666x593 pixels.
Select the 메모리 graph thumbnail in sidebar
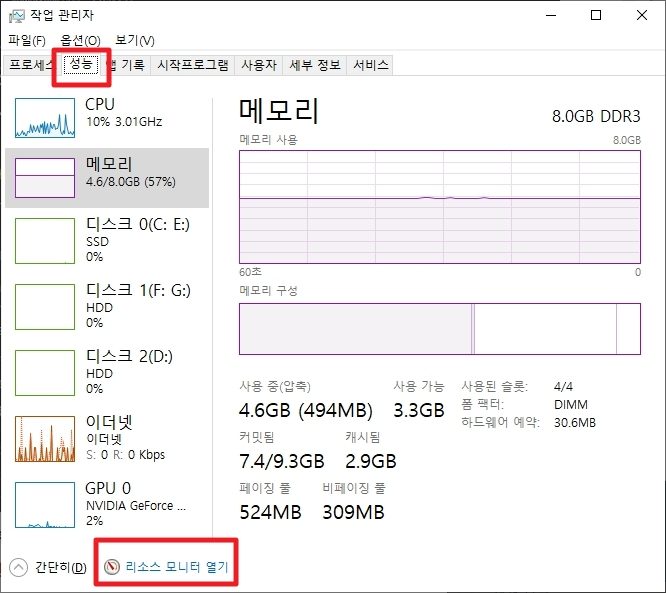(45, 178)
